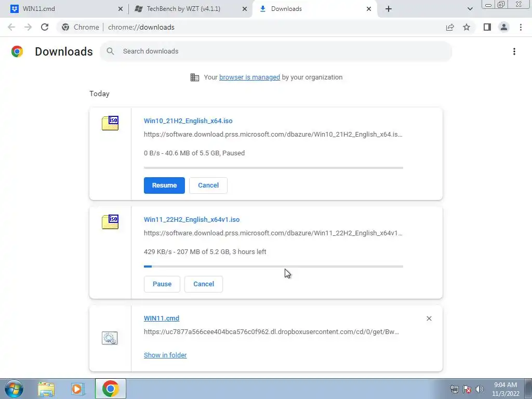Click the Win10 download progress bar

(273, 168)
